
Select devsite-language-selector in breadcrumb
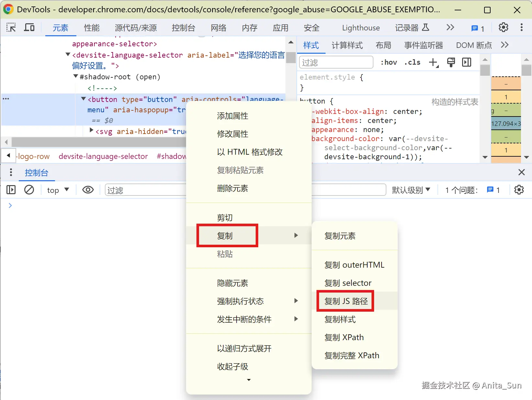click(103, 156)
